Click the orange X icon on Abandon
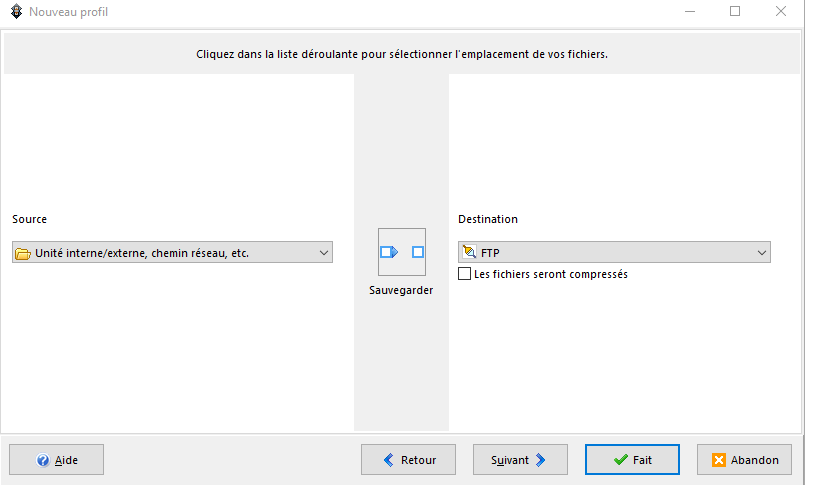 tap(719, 460)
